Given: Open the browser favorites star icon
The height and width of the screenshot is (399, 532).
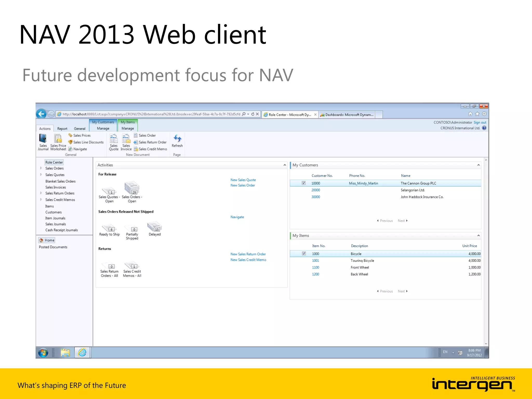Looking at the screenshot, I should [477, 114].
